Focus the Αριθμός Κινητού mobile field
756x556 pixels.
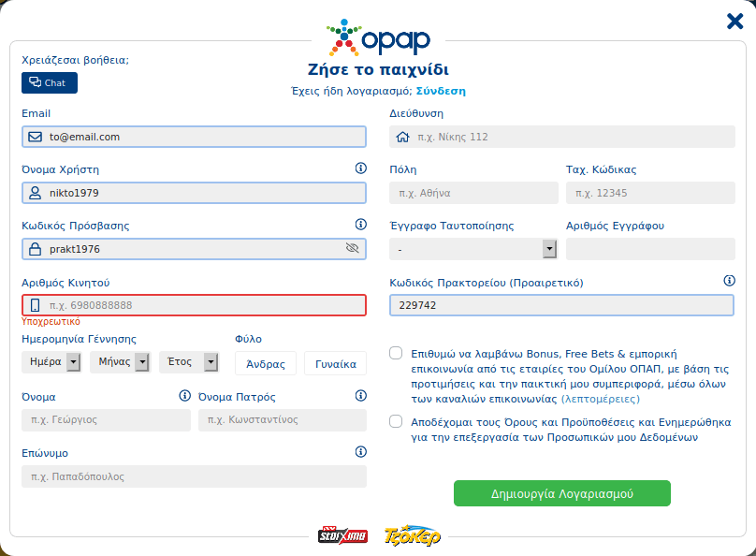click(x=194, y=305)
